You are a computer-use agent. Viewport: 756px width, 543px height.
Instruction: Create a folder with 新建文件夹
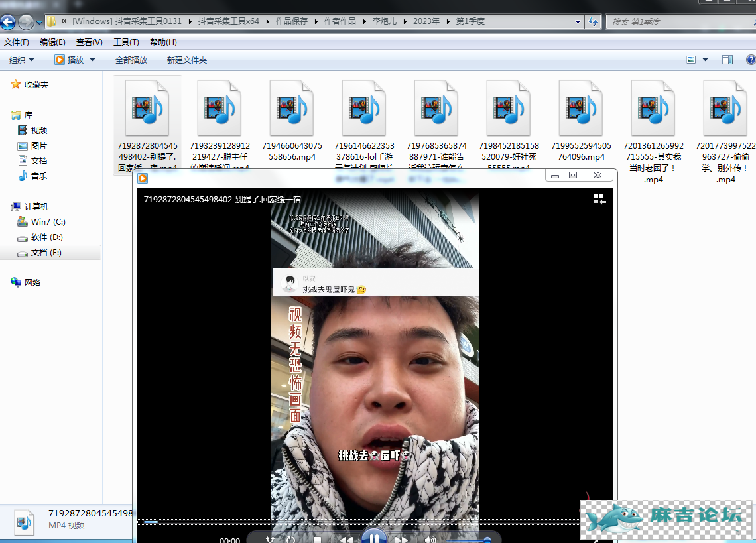point(186,60)
